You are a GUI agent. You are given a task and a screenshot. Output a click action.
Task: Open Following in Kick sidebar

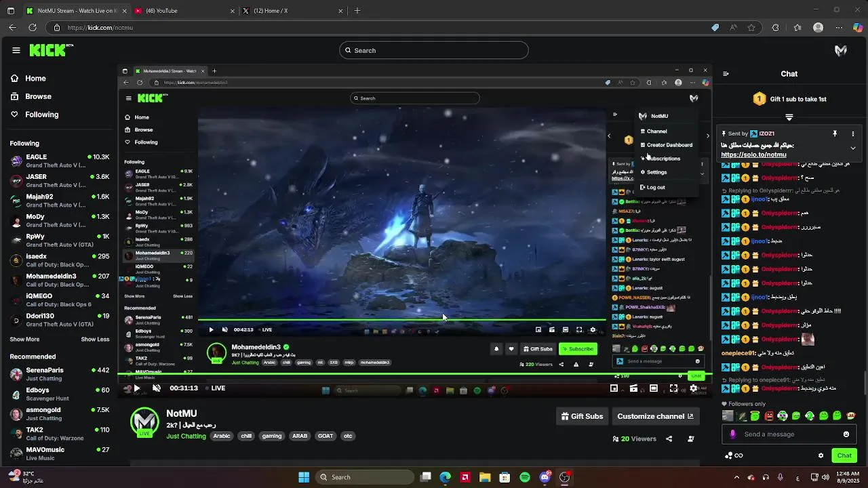35,115
